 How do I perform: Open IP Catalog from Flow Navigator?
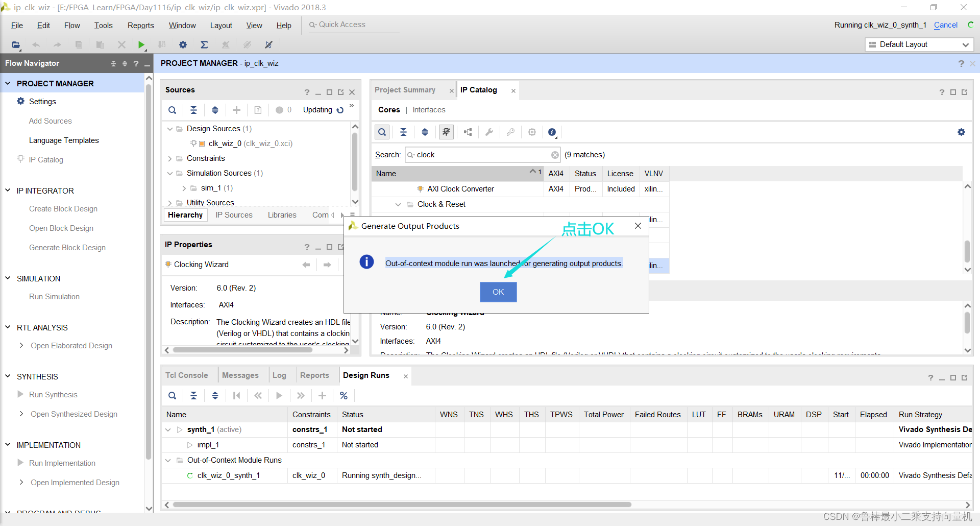click(46, 160)
